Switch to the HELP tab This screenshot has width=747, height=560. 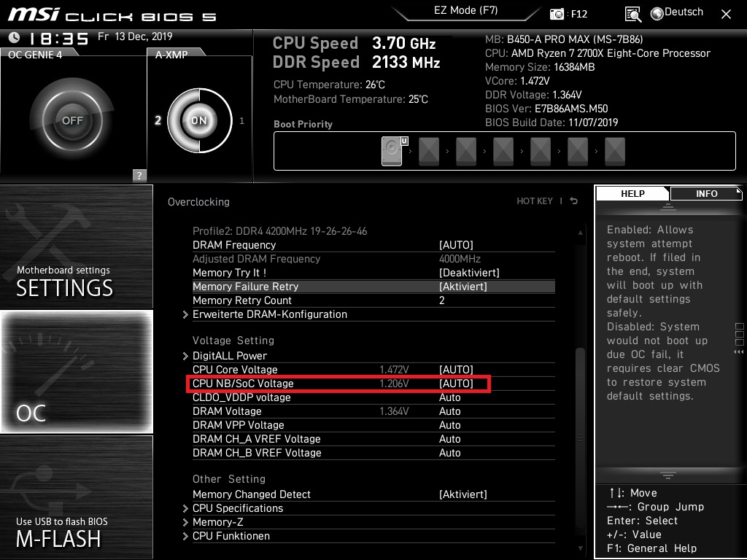[632, 194]
